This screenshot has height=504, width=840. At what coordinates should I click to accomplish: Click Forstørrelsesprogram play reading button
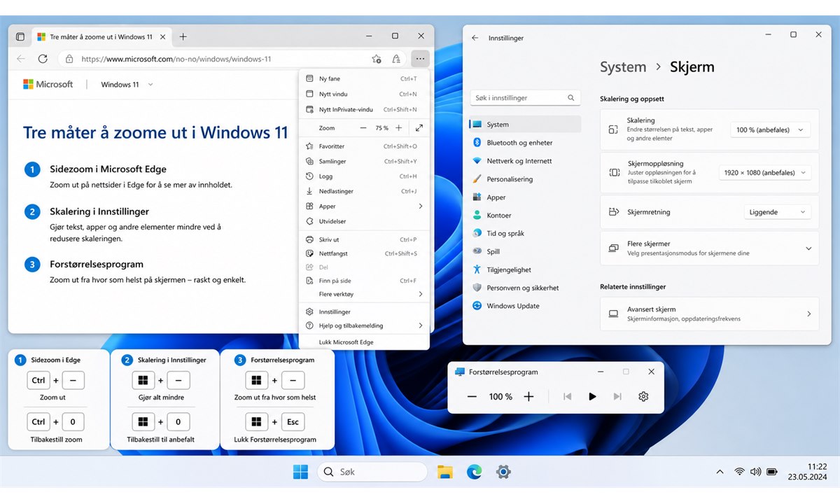point(592,397)
